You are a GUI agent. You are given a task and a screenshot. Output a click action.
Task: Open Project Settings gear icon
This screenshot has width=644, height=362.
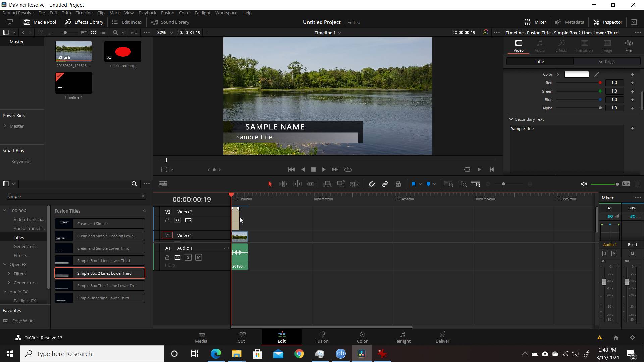tap(632, 338)
